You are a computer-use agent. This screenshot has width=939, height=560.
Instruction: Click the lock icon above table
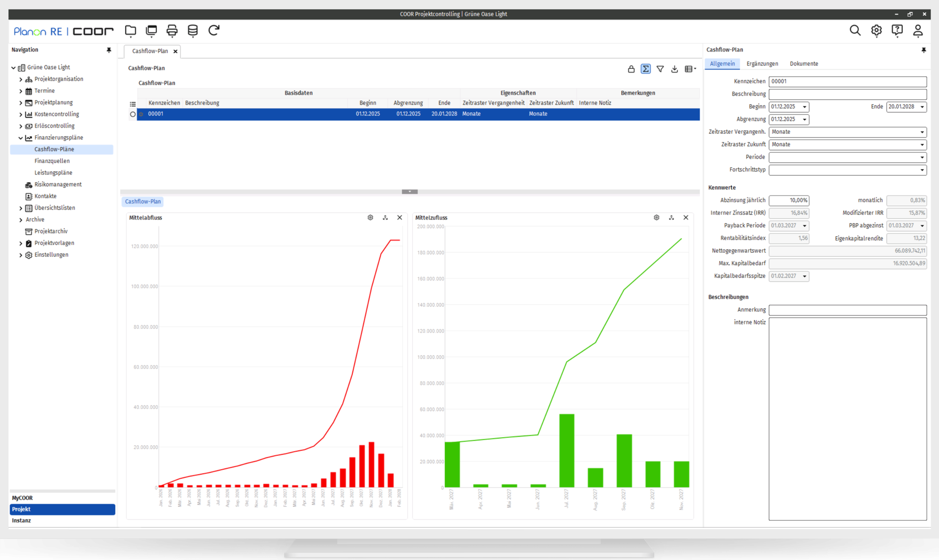[631, 69]
